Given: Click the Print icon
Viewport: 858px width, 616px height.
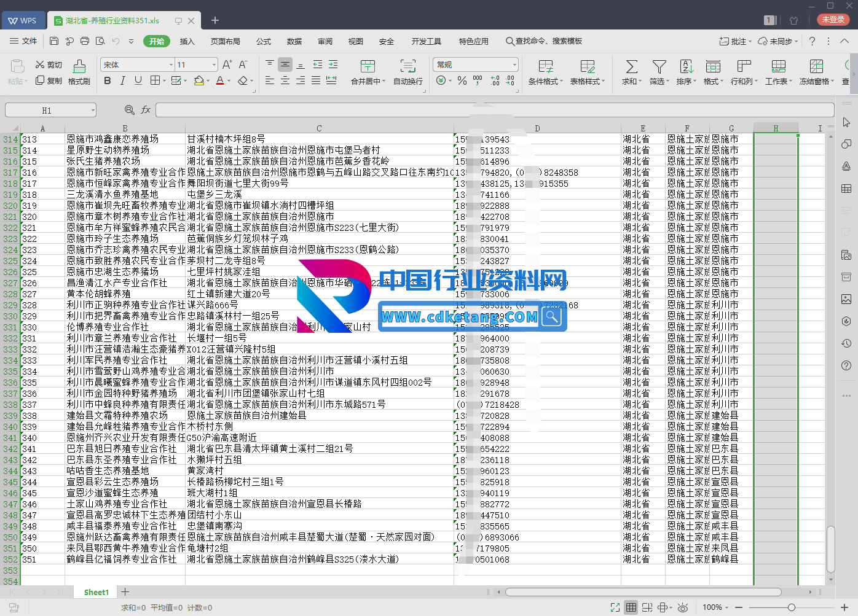Looking at the screenshot, I should pos(85,41).
